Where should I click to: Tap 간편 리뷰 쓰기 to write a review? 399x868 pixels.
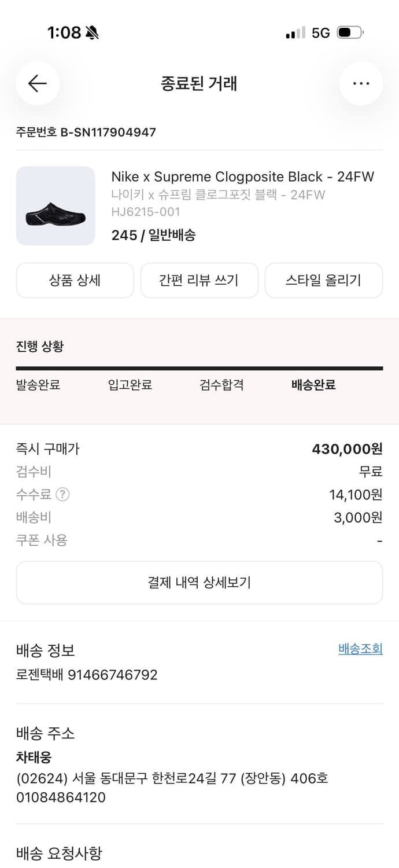point(199,280)
